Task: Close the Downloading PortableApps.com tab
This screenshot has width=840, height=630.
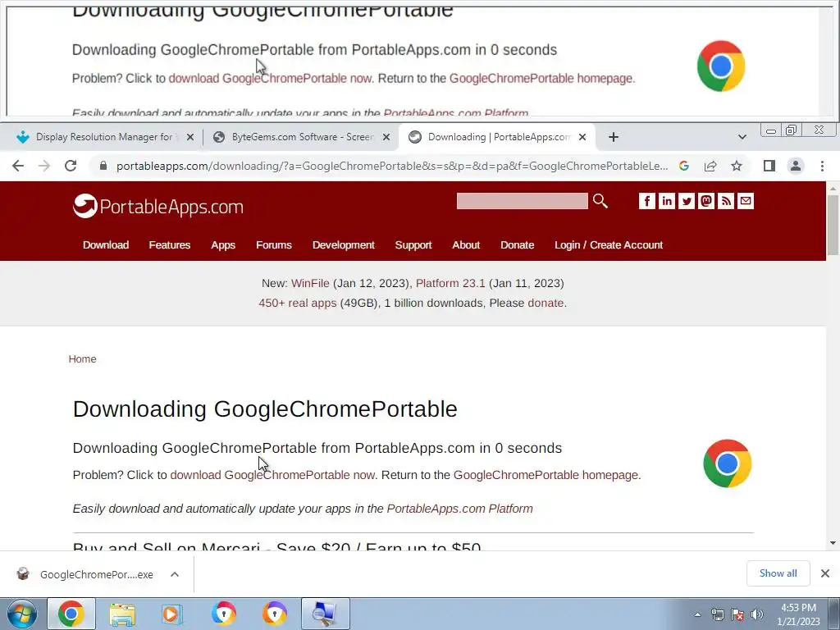Action: [582, 137]
